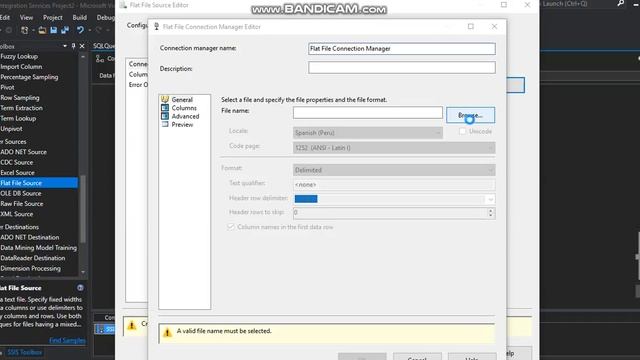
Task: Select Percentage Sampling in the toolbox
Action: [29, 77]
